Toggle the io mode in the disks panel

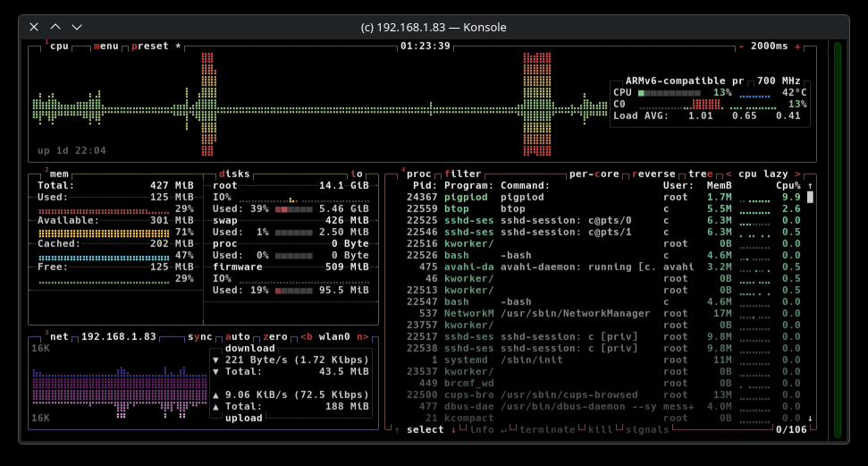coord(357,174)
